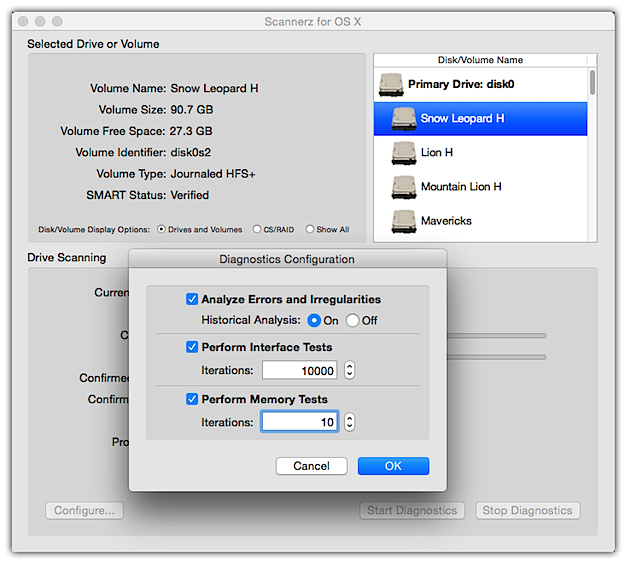
Task: Click the Volume Name value Snow Leopard H
Action: [214, 88]
